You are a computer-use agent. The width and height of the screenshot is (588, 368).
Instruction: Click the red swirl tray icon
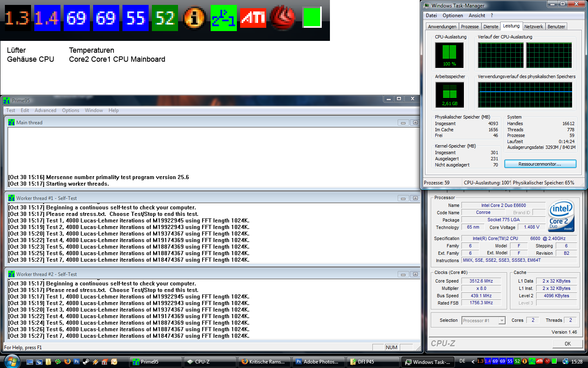tap(547, 361)
